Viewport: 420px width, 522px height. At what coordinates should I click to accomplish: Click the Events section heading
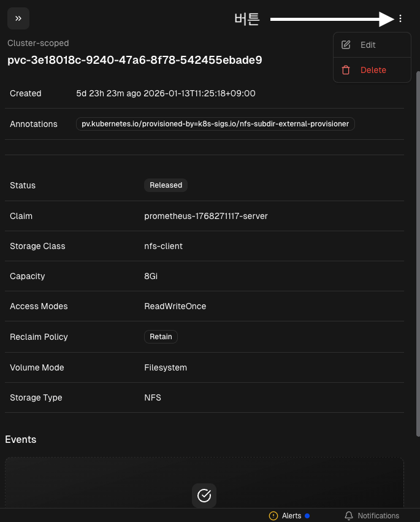click(21, 439)
